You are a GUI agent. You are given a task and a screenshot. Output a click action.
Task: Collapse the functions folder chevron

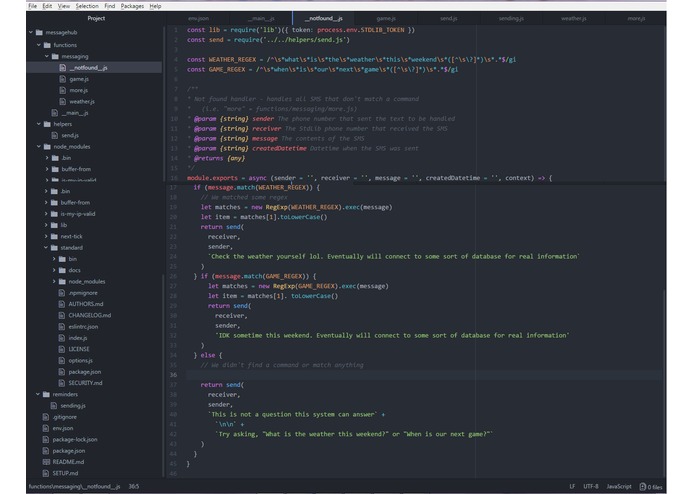click(x=39, y=45)
